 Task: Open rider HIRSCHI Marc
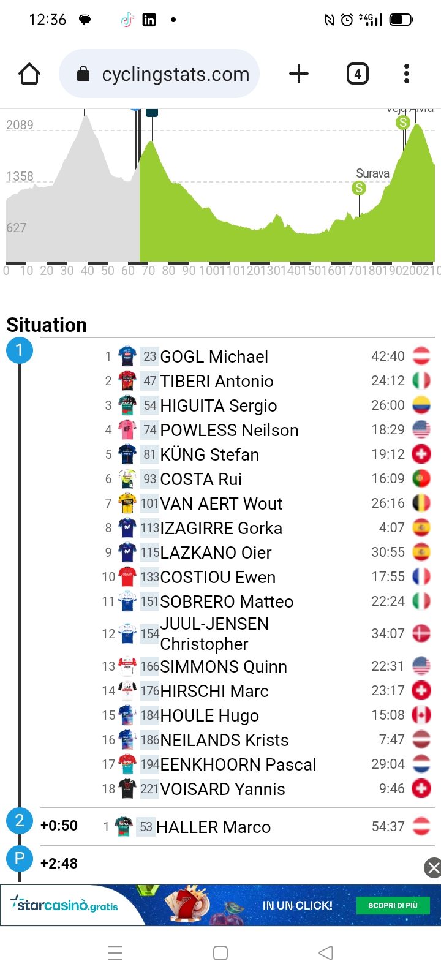pyautogui.click(x=214, y=691)
